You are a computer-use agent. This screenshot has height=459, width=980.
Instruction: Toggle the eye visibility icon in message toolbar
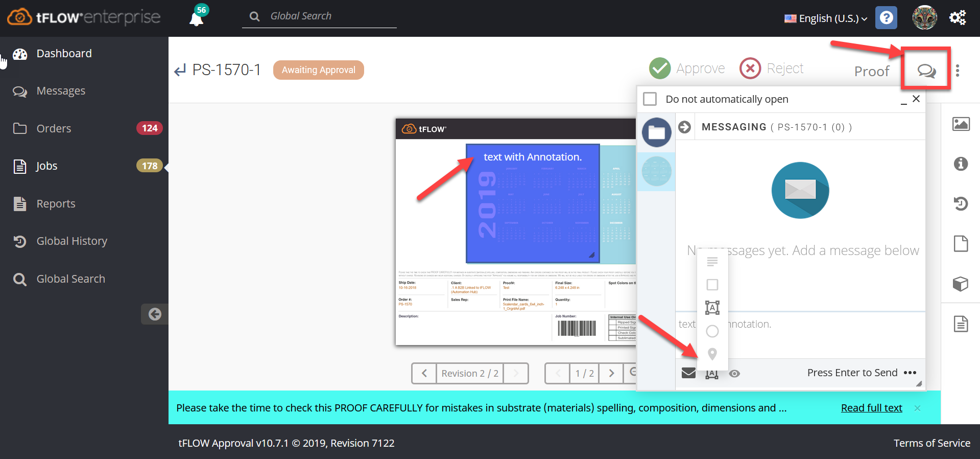point(734,374)
